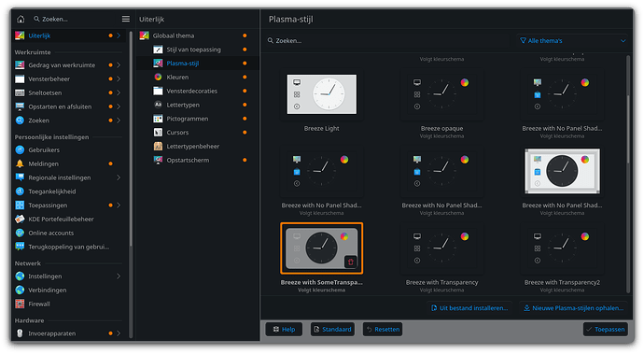Screen dimensions: 644x354
Task: Click the Toepassen button
Action: click(x=606, y=330)
